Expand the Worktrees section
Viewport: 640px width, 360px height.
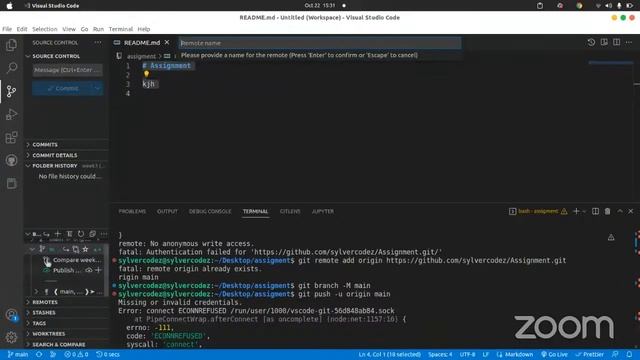(x=49, y=334)
